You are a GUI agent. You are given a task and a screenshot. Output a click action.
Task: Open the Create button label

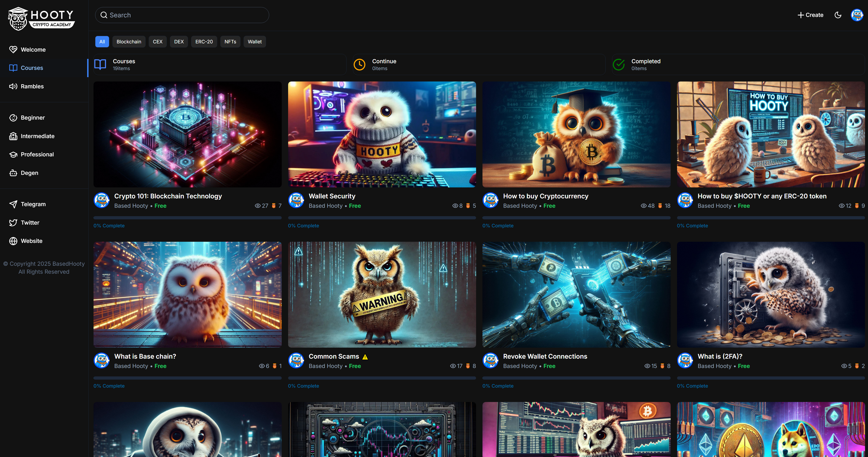(814, 15)
